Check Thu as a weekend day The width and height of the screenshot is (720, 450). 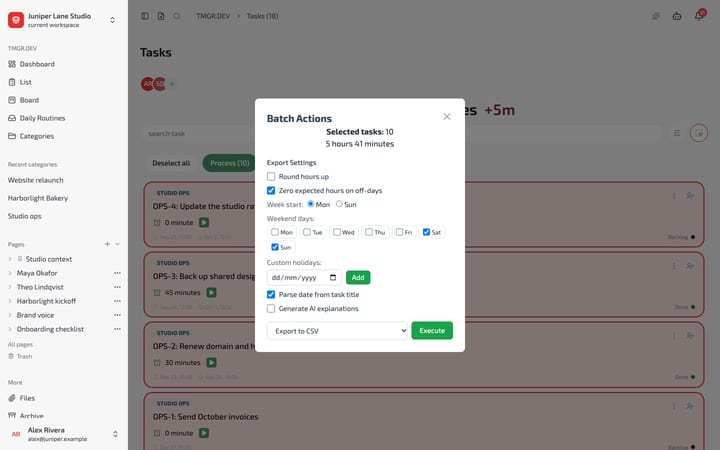369,232
